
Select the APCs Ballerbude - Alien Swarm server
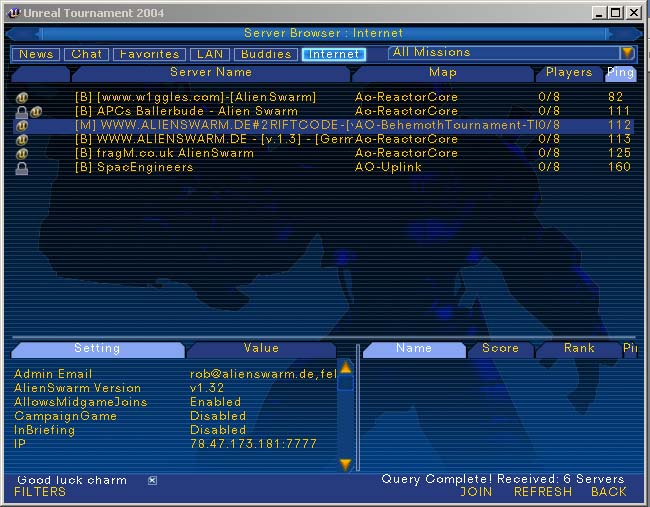click(323, 112)
